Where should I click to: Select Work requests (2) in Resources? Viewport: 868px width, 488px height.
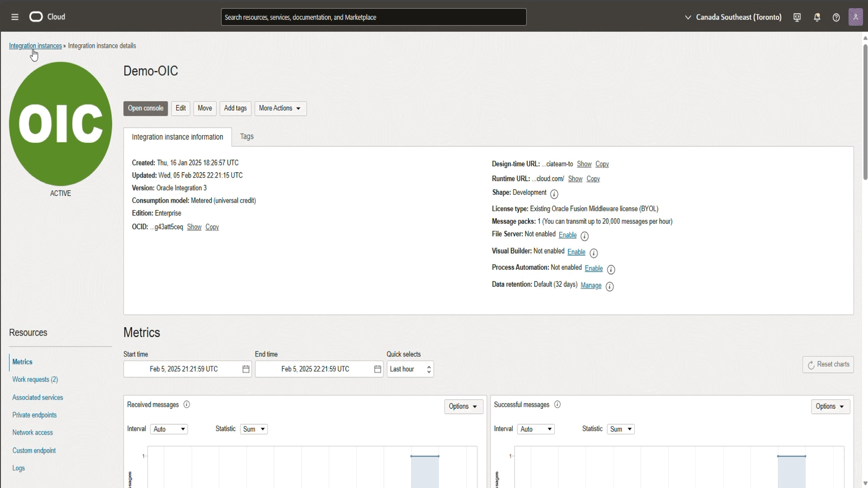(35, 380)
